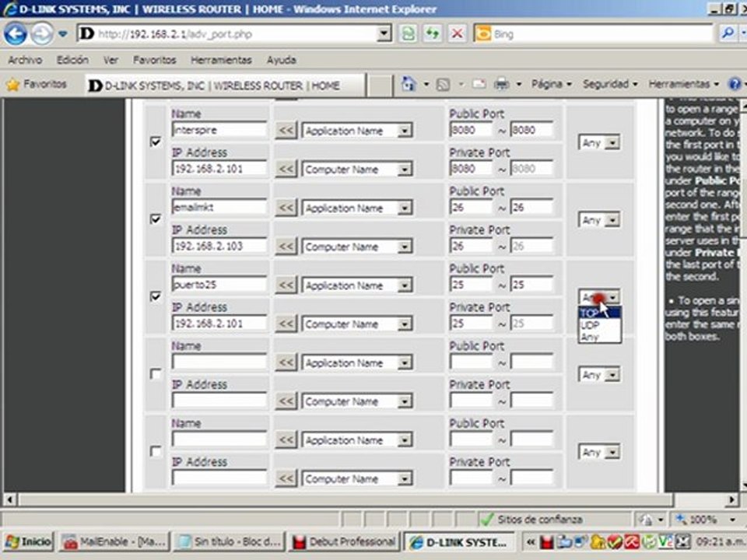This screenshot has height=560, width=747.
Task: Enable the last empty rule checkbox
Action: tap(156, 451)
